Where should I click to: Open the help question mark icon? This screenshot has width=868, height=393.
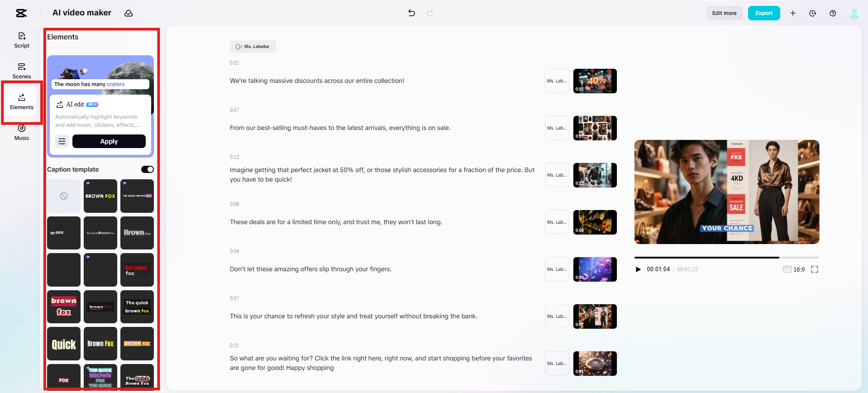tap(833, 13)
